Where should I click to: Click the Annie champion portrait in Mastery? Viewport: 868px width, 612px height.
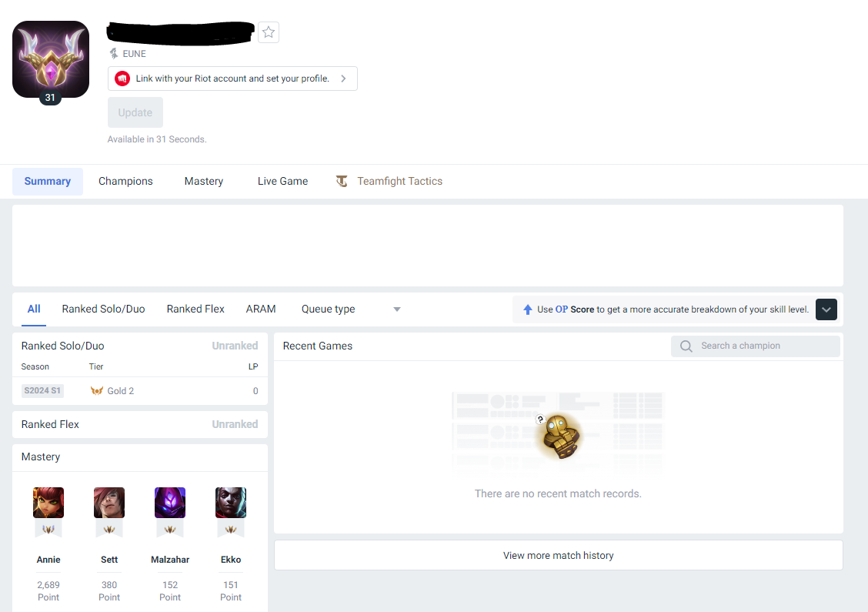coord(48,503)
